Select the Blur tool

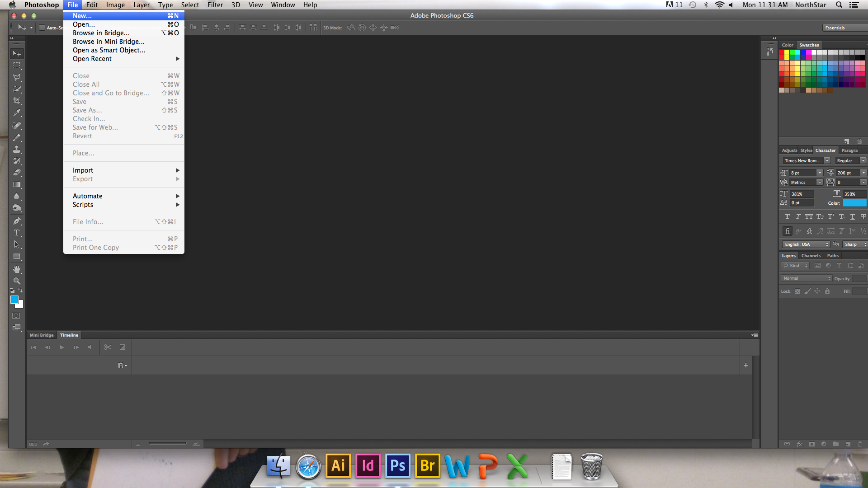17,196
